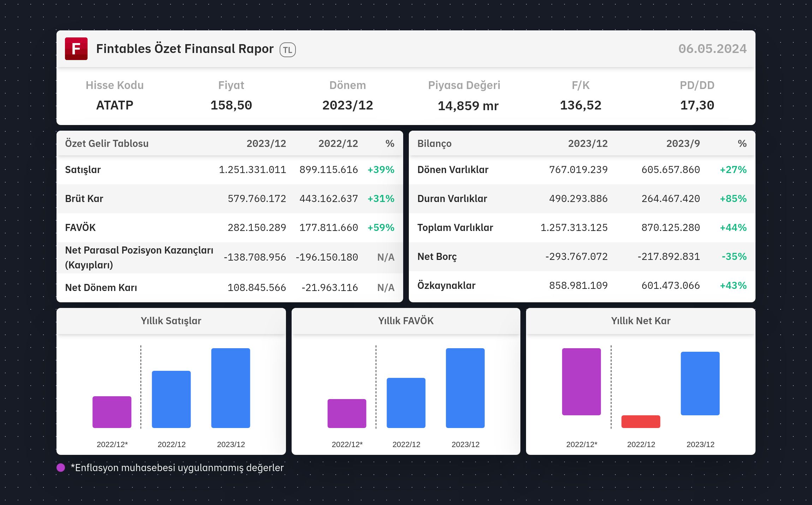Open the Yıllık Net Kar chart title
The image size is (812, 505).
coord(640,321)
